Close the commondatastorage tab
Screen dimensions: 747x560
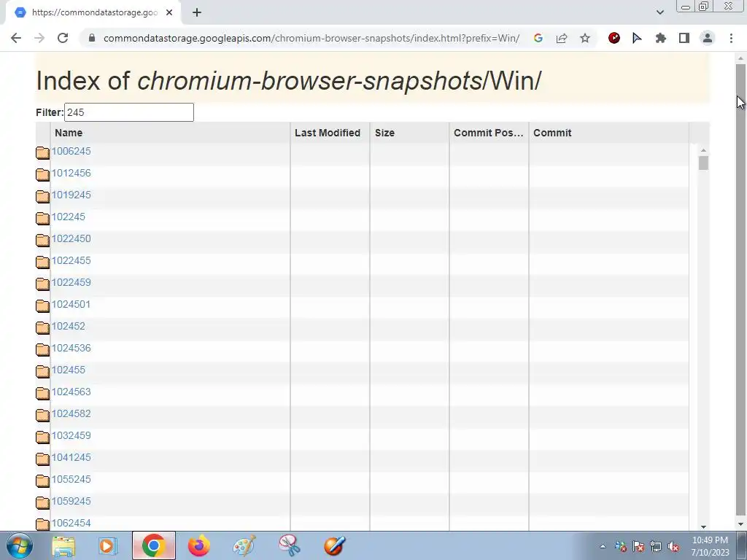pyautogui.click(x=169, y=13)
